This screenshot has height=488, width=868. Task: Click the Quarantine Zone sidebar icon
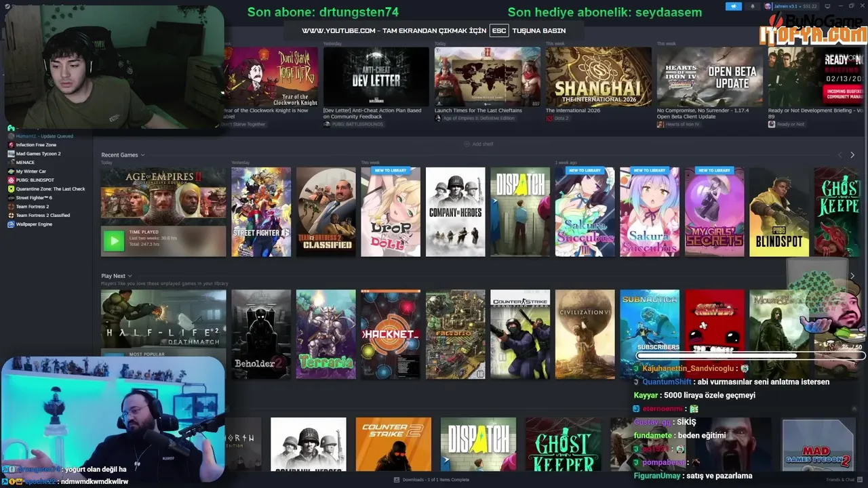pos(11,189)
